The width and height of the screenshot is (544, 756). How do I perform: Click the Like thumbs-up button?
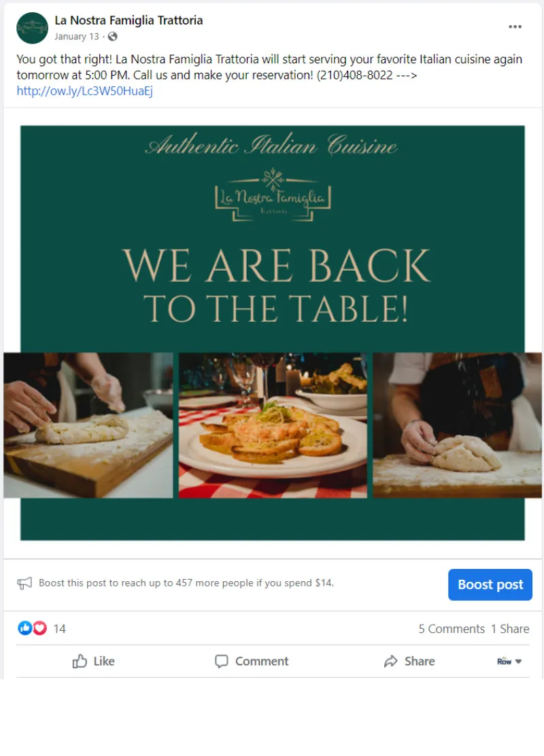click(x=93, y=661)
